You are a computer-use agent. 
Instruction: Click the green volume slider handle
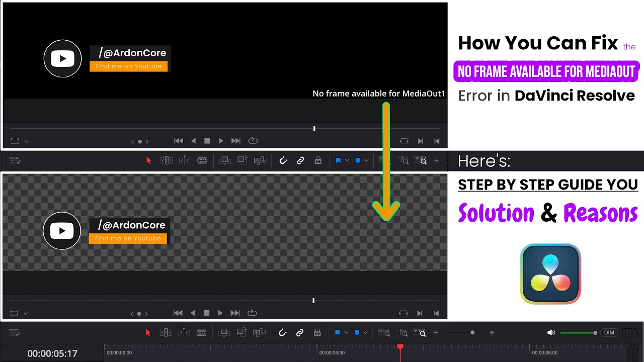click(595, 333)
